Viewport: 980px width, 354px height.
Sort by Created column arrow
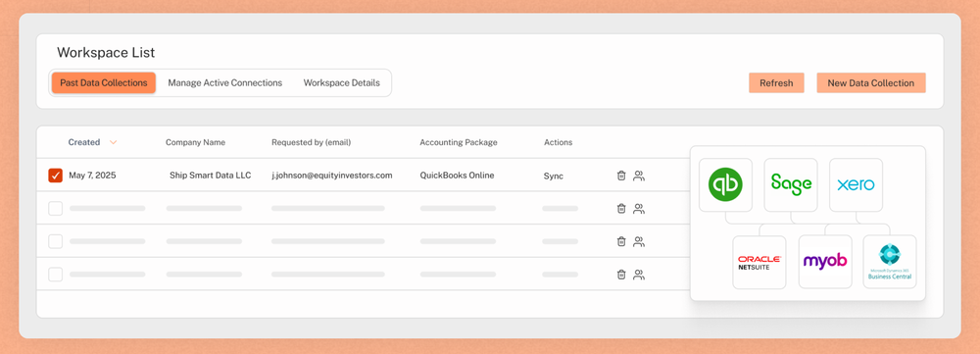113,142
